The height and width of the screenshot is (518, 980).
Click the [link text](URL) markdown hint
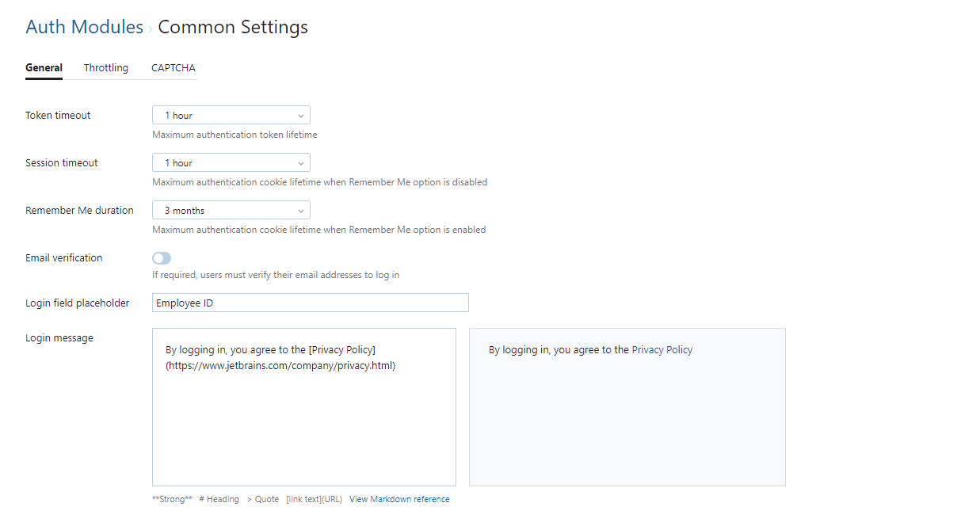[x=314, y=500]
